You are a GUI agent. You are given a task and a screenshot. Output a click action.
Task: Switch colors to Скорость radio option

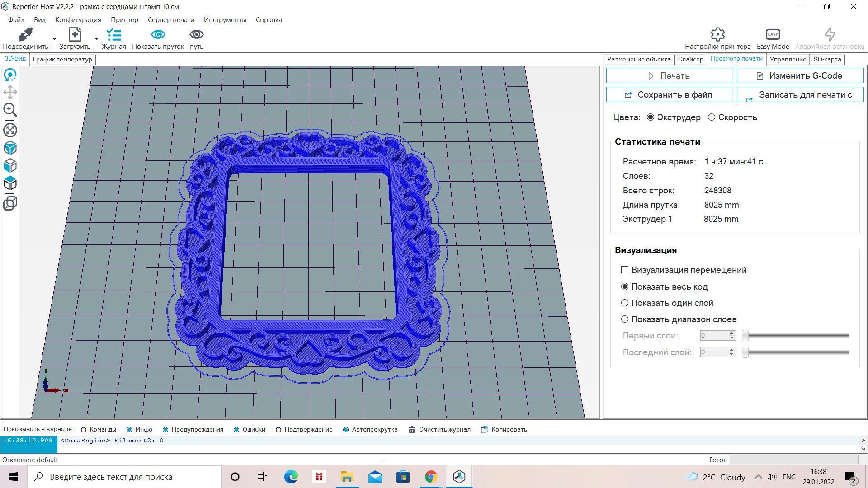pyautogui.click(x=712, y=117)
